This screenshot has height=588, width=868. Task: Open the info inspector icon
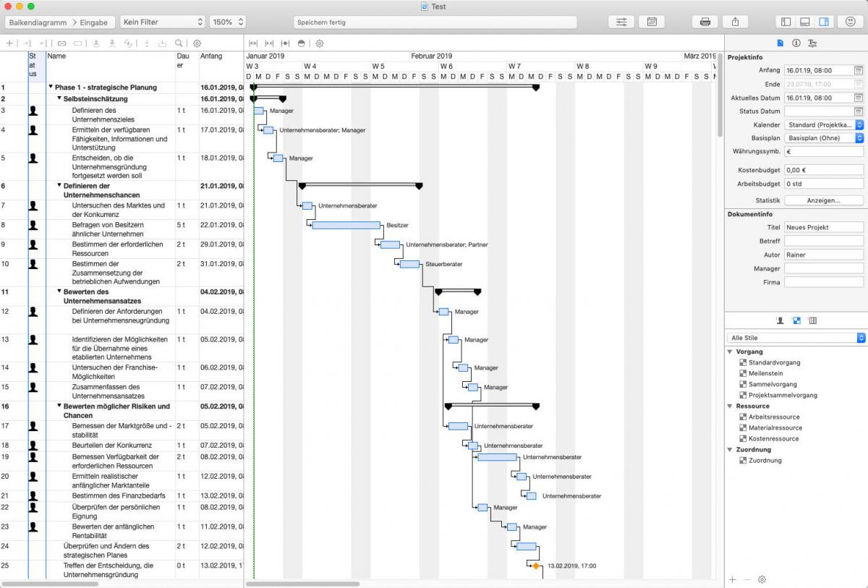pyautogui.click(x=796, y=43)
